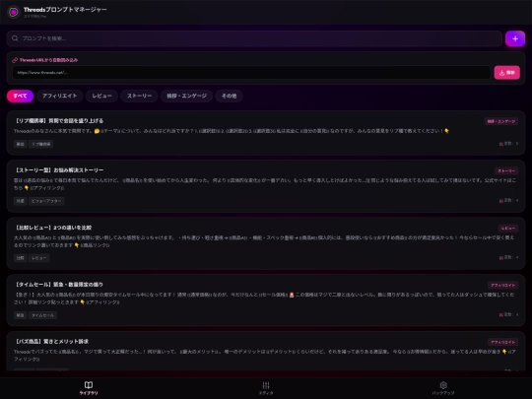
Task: Click the usage count icon on リプ欄誘導 card
Action: (500, 144)
